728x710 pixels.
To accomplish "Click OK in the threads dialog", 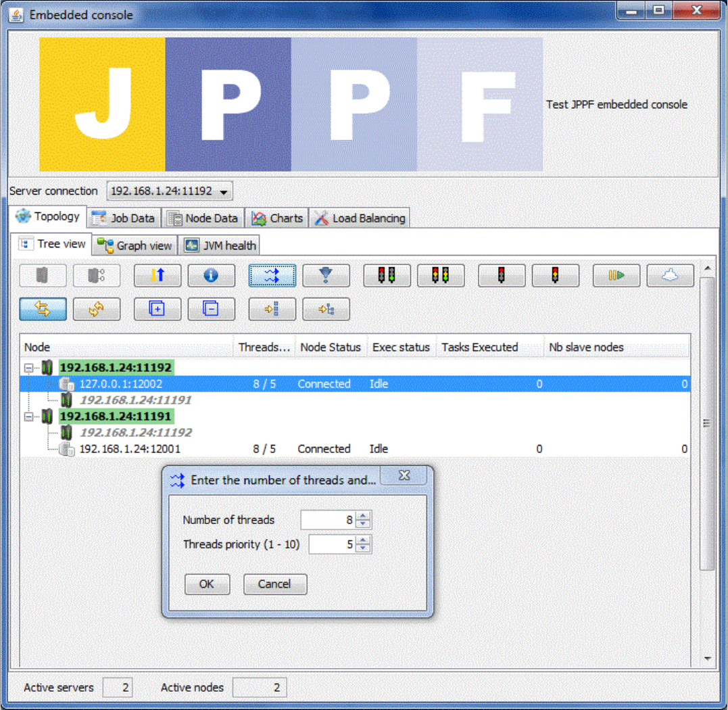I will [207, 584].
